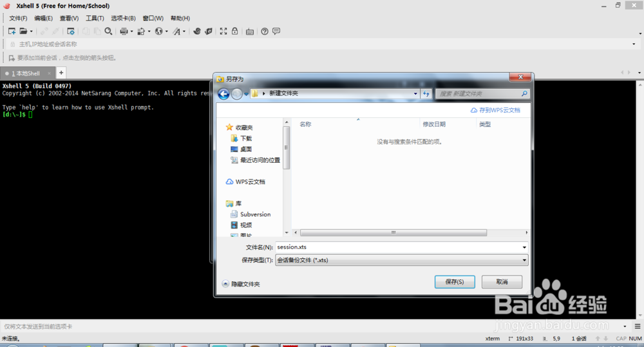Image resolution: width=644 pixels, height=347 pixels.
Task: Open the 保存类型 file type dropdown
Action: tap(524, 260)
